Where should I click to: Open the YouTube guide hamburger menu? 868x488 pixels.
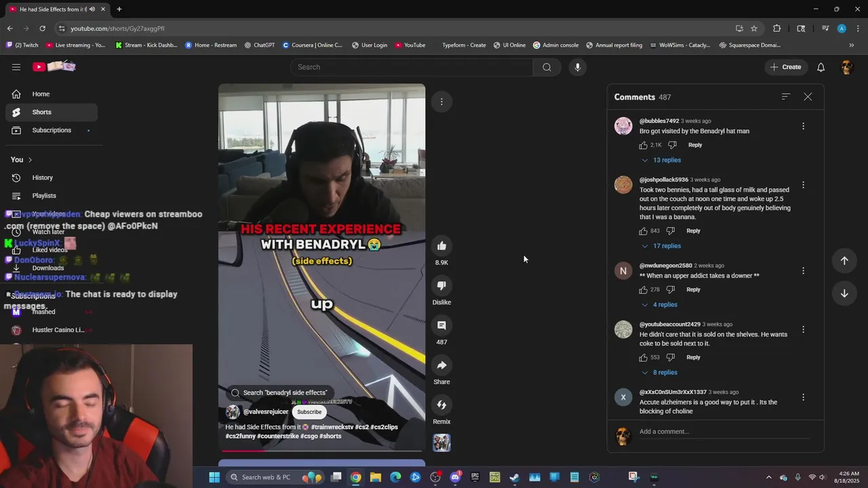point(16,67)
